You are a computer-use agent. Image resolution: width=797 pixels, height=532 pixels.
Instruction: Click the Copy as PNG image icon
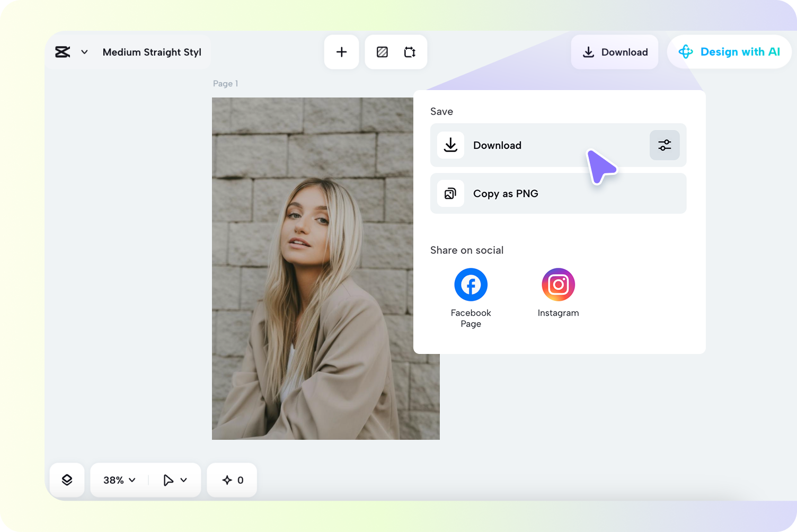point(450,193)
